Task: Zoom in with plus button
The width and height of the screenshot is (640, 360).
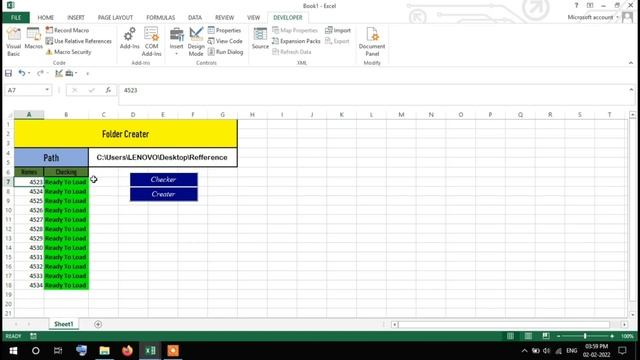Action: (x=612, y=336)
